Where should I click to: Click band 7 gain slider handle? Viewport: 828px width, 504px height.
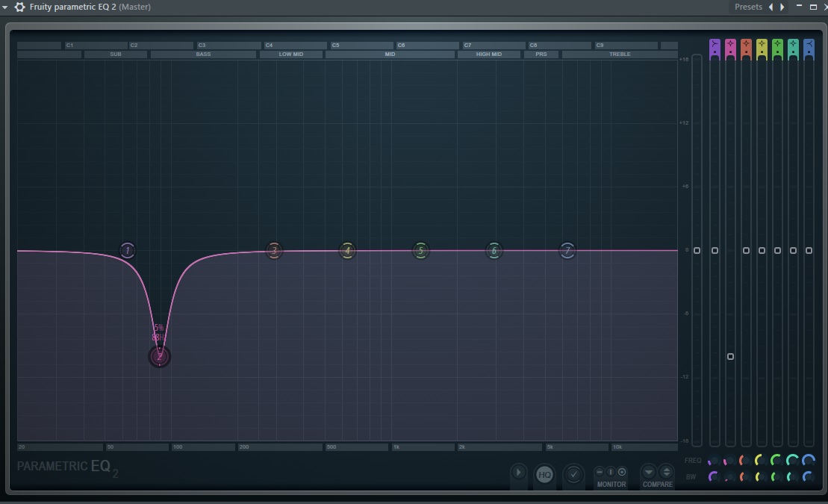(809, 250)
